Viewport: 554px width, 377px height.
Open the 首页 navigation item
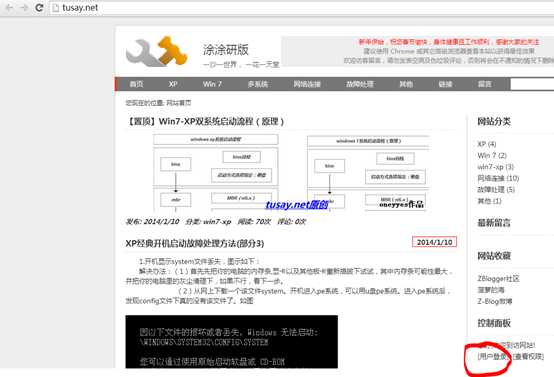pos(136,84)
